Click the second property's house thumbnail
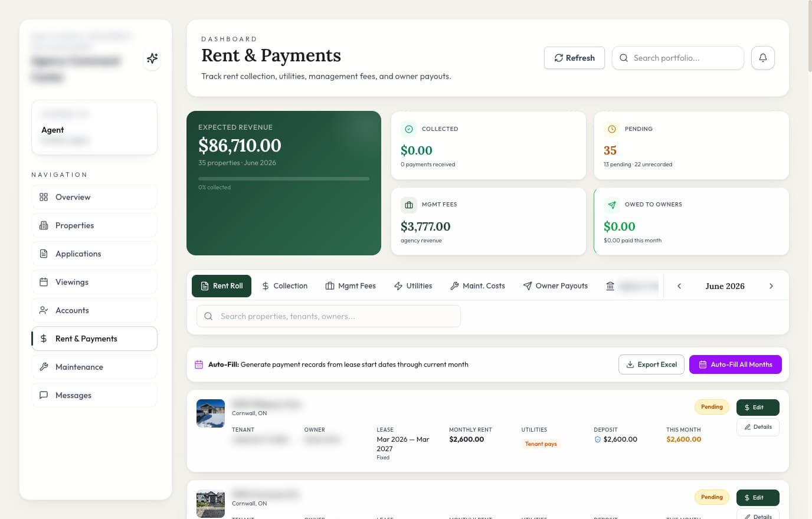 point(211,504)
